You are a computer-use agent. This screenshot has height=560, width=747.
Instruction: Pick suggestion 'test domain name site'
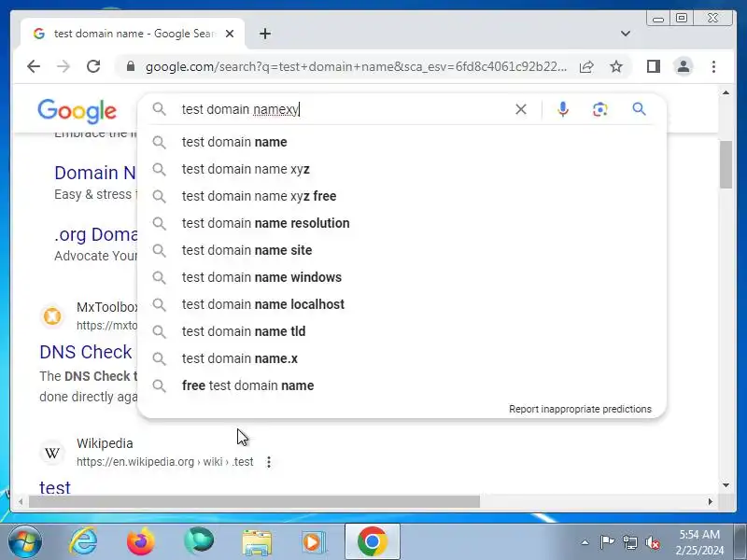[x=402, y=250]
